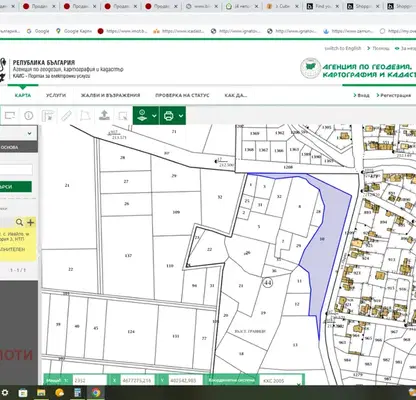
Task: Open Chrome from the Windows taskbar
Action: 96,393
